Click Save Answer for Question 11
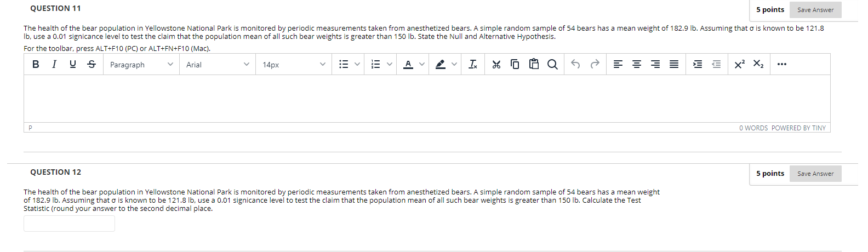This screenshot has height=252, width=868. click(x=815, y=10)
